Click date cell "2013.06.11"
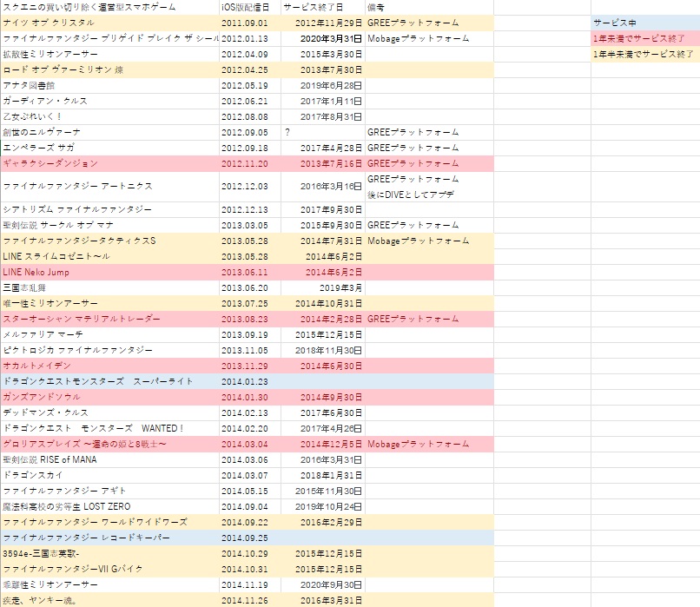700x607 pixels. tap(250, 272)
